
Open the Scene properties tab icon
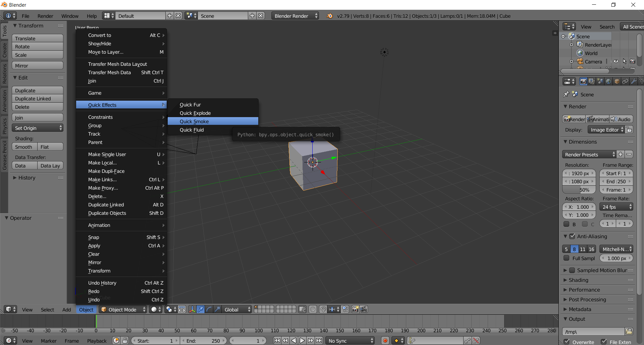[600, 82]
